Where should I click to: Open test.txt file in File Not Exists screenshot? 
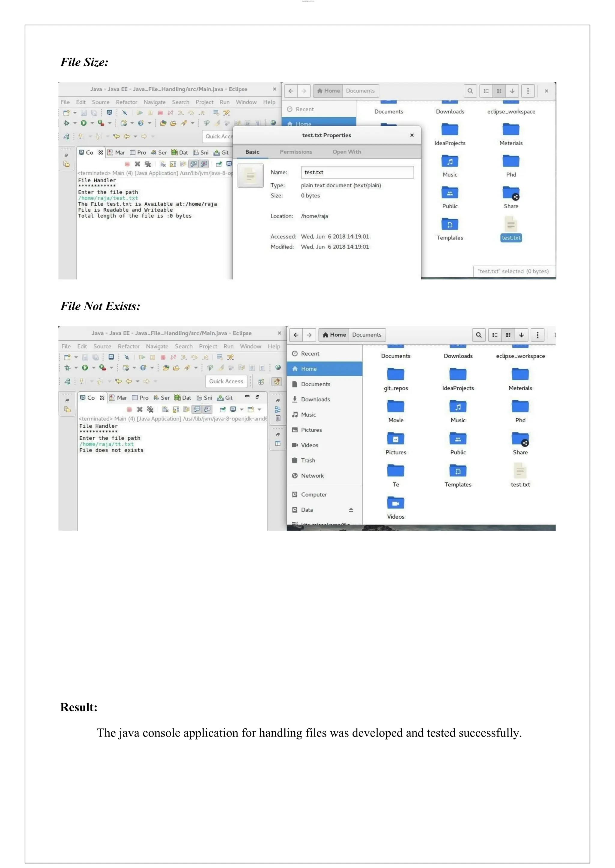[x=520, y=475]
